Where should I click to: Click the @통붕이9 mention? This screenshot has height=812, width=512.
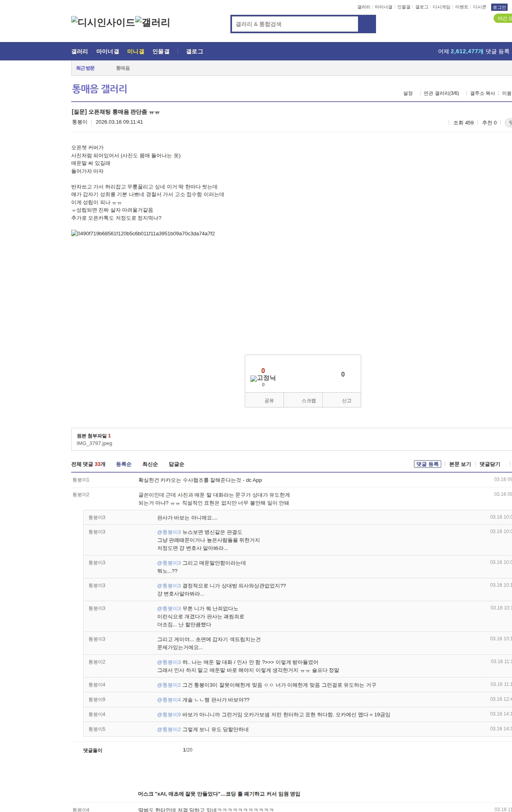[169, 715]
